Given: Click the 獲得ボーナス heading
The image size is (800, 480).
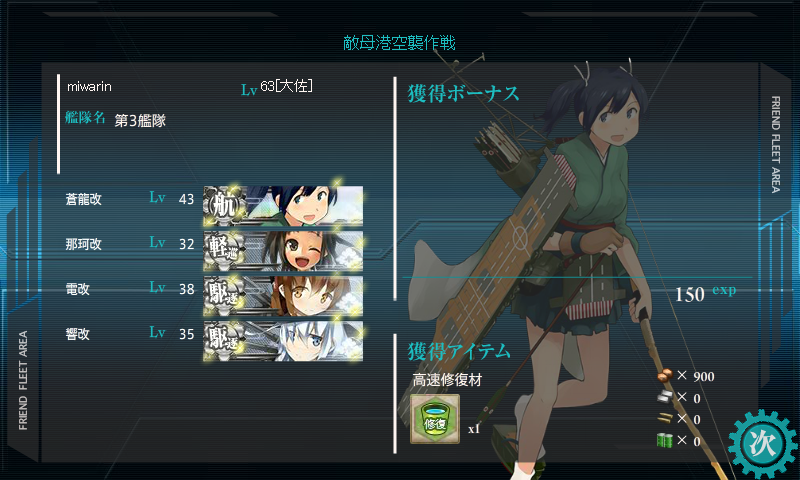Looking at the screenshot, I should [463, 93].
